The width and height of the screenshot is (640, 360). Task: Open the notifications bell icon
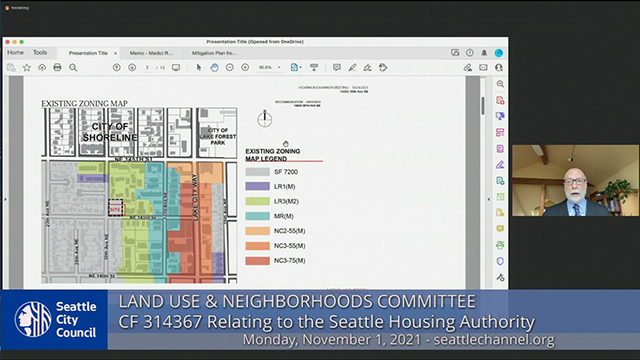(484, 53)
